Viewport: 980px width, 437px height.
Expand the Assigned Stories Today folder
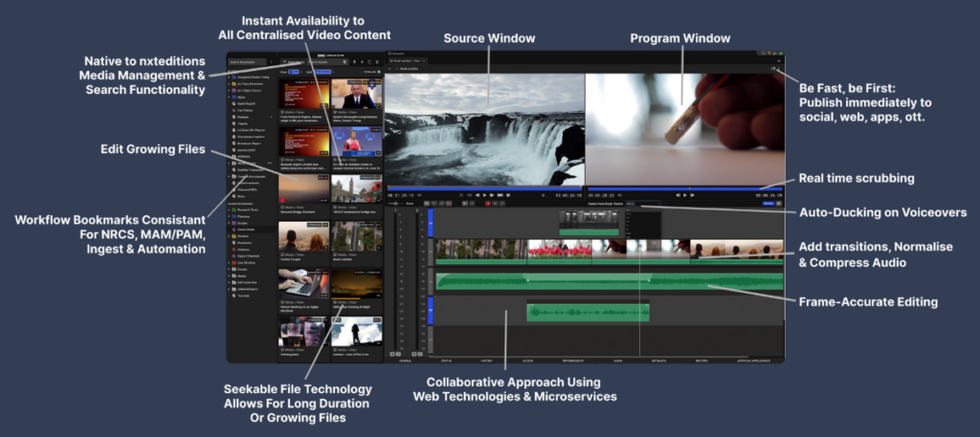point(229,76)
